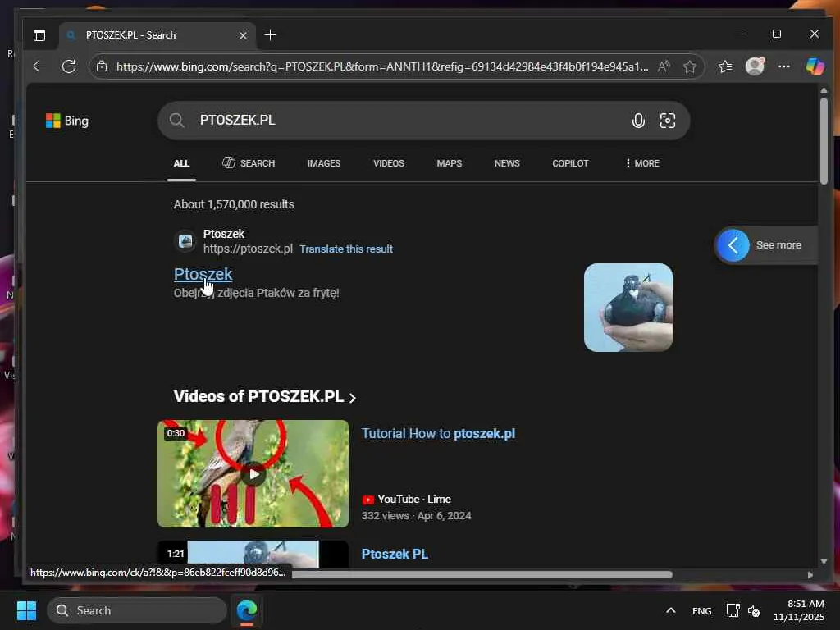This screenshot has height=630, width=840.
Task: Open Edge tab actions menu icon
Action: [39, 35]
